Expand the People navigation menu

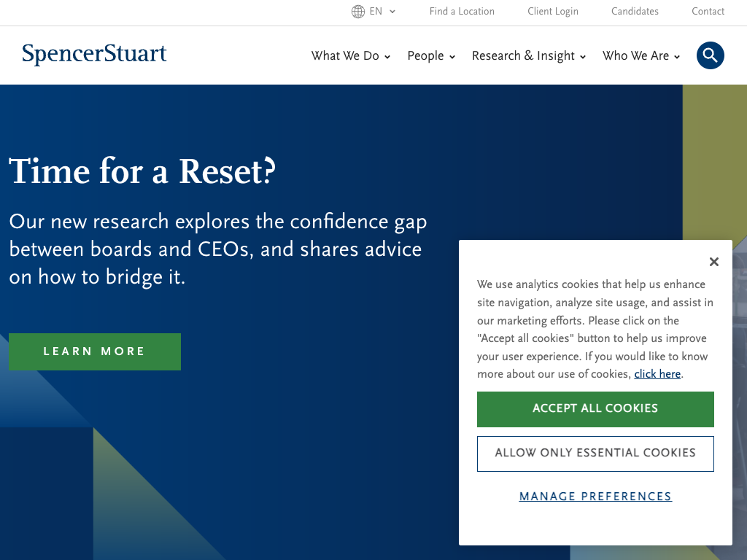point(431,56)
